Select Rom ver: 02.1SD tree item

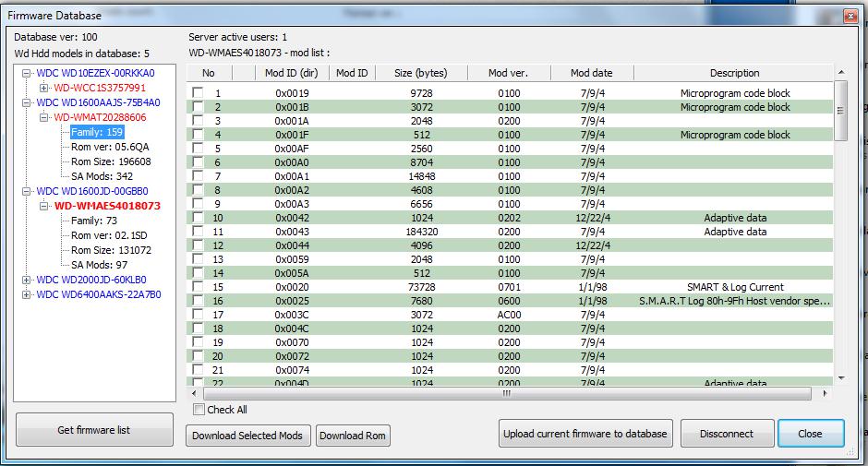(x=109, y=235)
